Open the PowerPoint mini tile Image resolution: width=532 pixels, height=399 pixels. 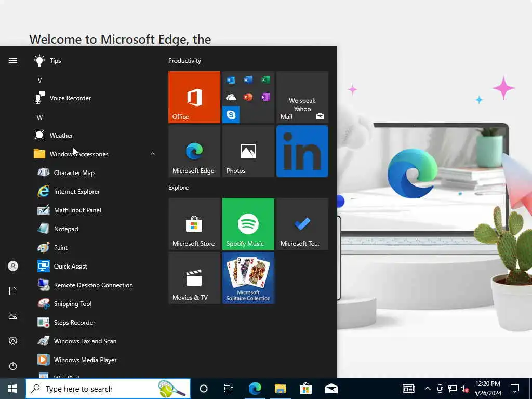(x=248, y=97)
